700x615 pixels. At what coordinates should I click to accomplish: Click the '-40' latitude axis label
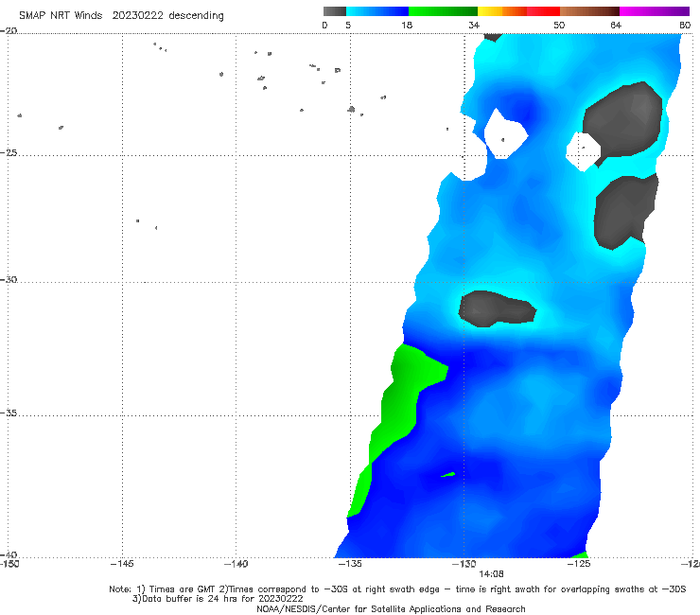click(9, 554)
